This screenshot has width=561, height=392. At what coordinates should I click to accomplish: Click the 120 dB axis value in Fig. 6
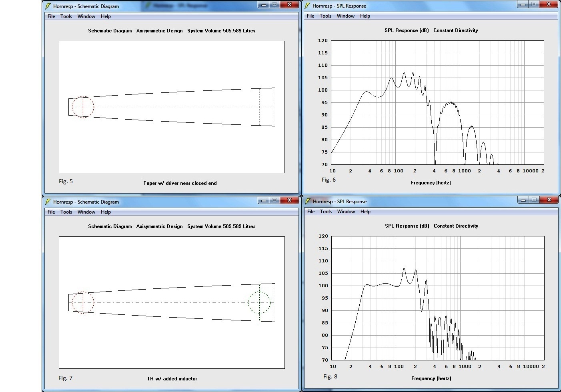323,40
